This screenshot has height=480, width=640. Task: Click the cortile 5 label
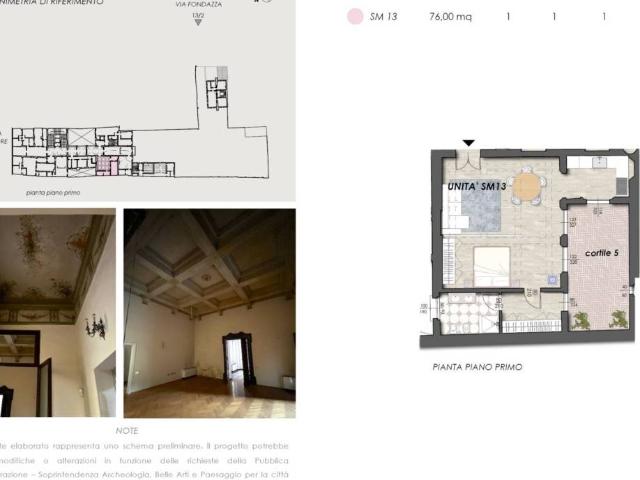pyautogui.click(x=601, y=253)
